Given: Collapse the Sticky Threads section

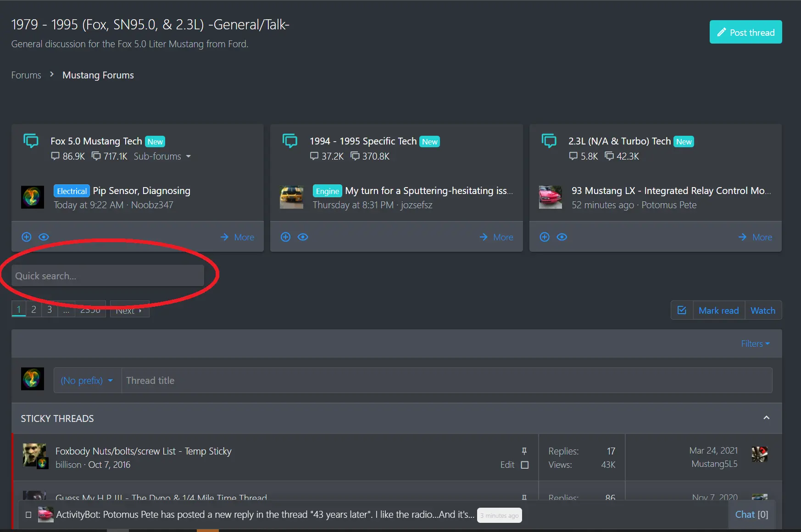Looking at the screenshot, I should [767, 418].
